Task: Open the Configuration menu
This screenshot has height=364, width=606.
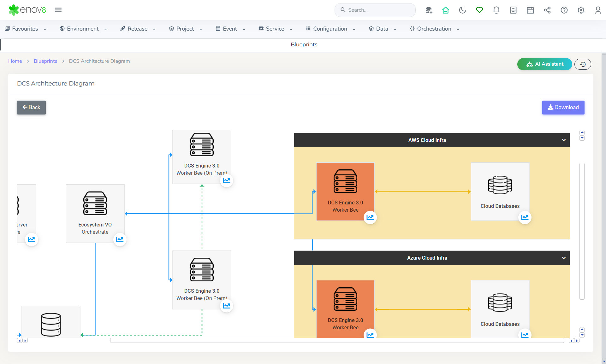Action: tap(330, 29)
